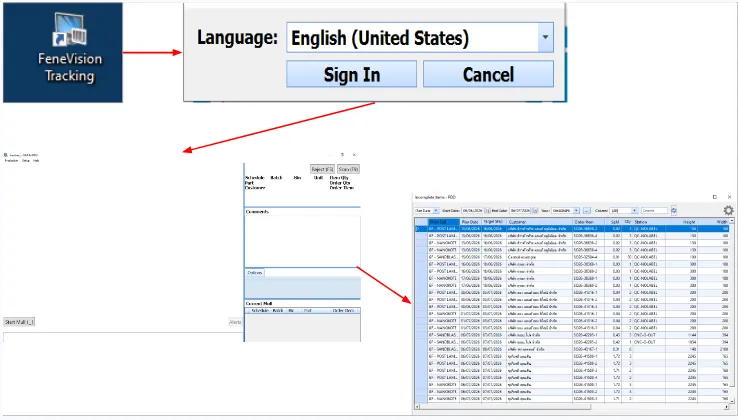The width and height of the screenshot is (738, 420).
Task: Click the search text field beside Column
Action: pyautogui.click(x=654, y=210)
